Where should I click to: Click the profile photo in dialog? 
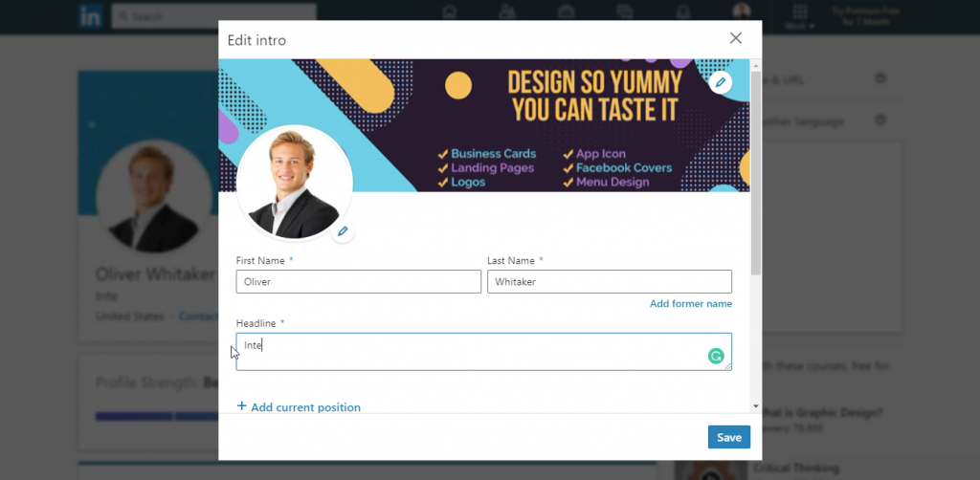pos(295,183)
